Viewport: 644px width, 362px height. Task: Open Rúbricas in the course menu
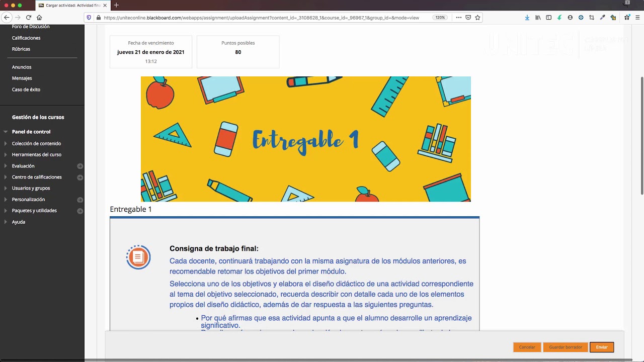click(21, 49)
